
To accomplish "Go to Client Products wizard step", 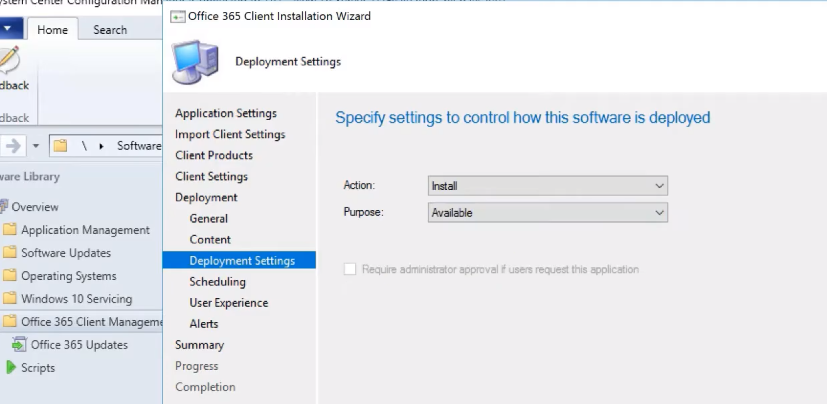I will pos(214,156).
